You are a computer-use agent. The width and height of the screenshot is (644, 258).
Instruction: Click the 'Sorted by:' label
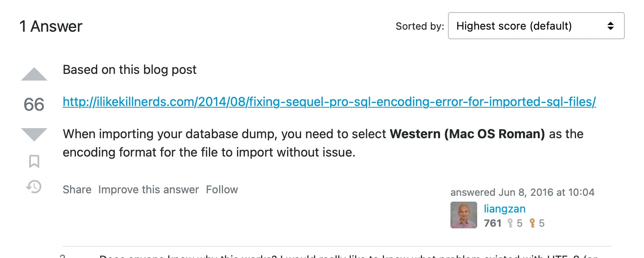[x=420, y=26]
